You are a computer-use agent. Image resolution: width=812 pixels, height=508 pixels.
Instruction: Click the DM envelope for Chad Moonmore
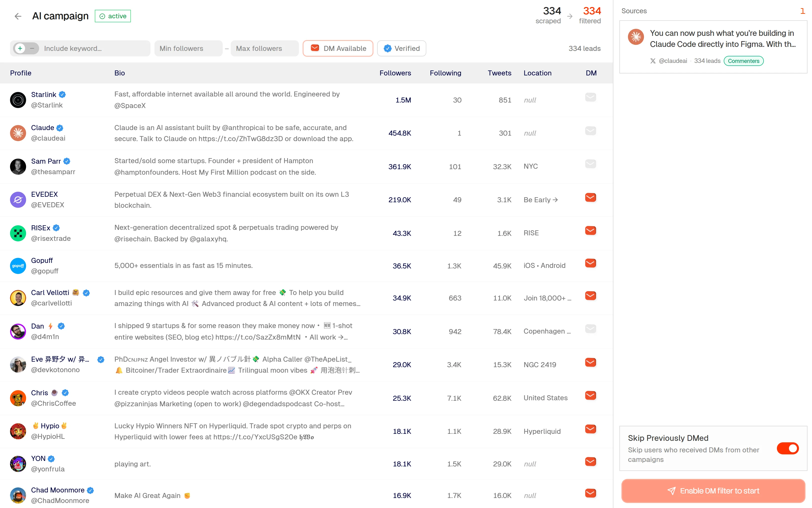point(590,493)
